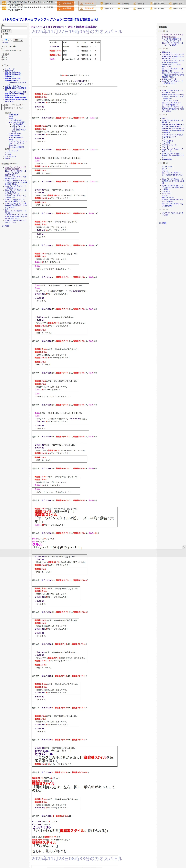Open 天空霊竜 history link
Image resolution: width=186 pixels, height=868 pixels.
click(x=165, y=190)
